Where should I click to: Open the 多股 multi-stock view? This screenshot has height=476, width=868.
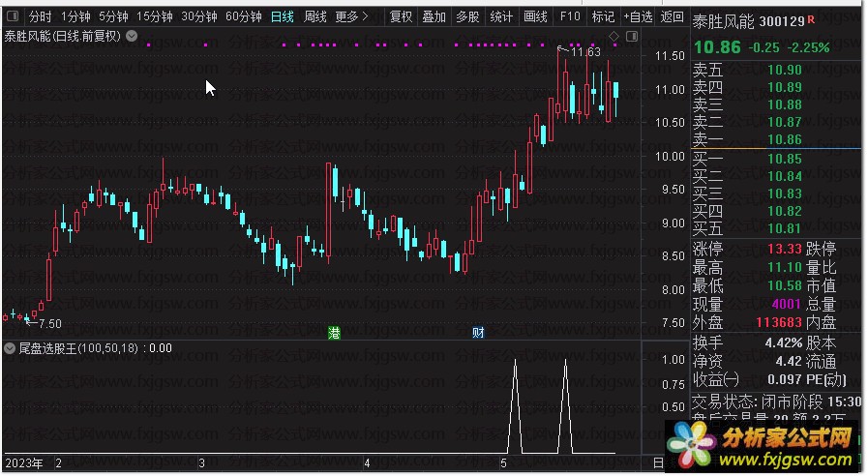(467, 16)
